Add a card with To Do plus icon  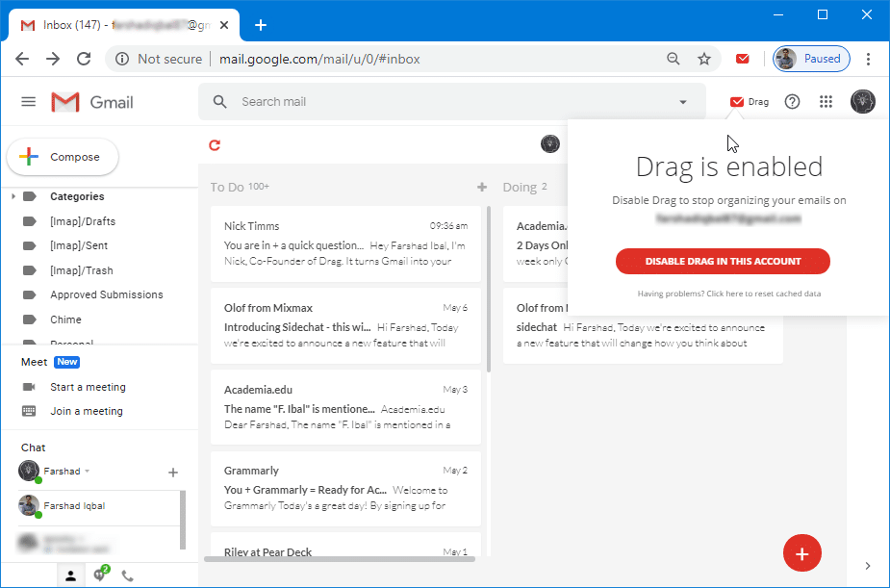482,187
